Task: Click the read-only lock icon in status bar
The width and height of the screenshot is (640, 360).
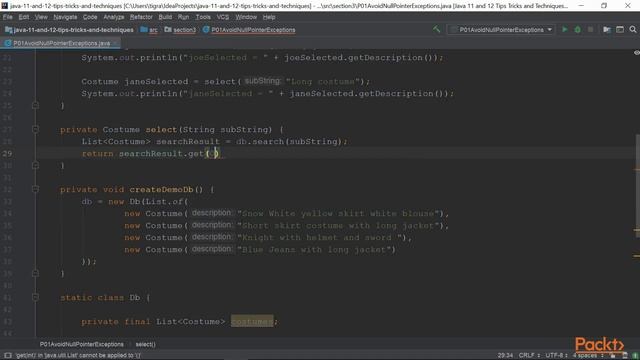Action: [x=613, y=356]
